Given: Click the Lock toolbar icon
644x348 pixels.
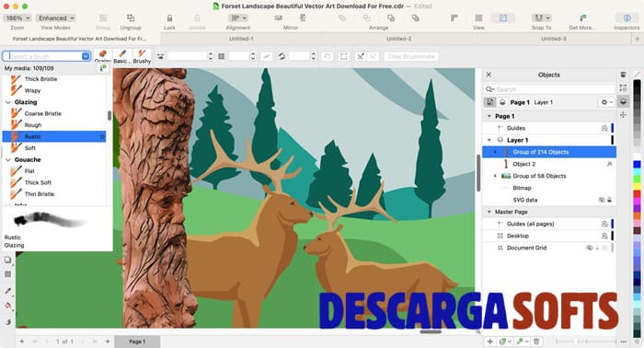Looking at the screenshot, I should 169,18.
